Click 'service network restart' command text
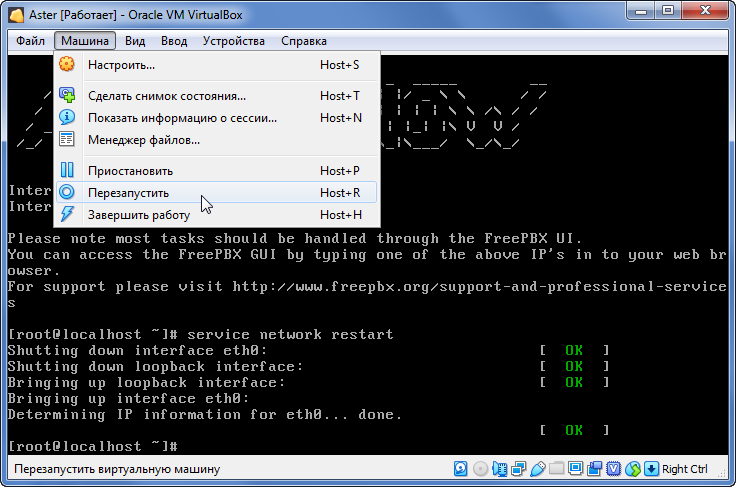The height and width of the screenshot is (487, 736). click(x=290, y=335)
